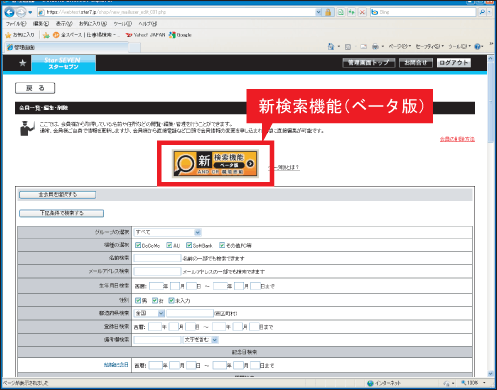The image size is (497, 390).
Task: Expand the group selection dropdown
Action: point(197,232)
